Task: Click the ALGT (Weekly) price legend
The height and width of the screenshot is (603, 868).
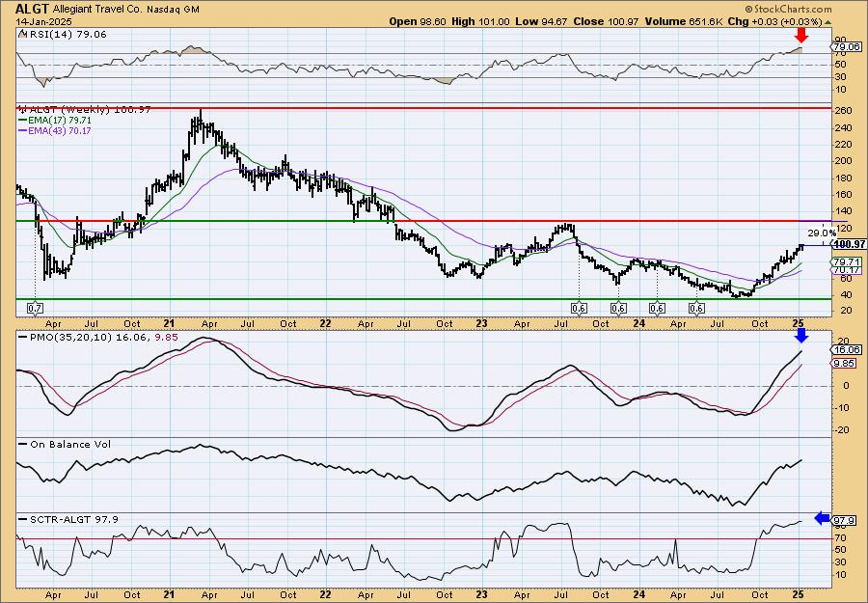Action: tap(90, 110)
